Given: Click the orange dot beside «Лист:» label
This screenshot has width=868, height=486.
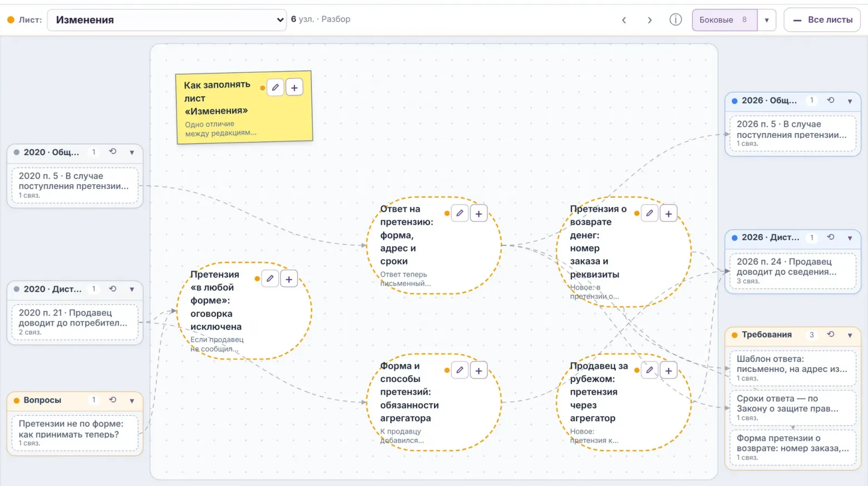Looking at the screenshot, I should [11, 19].
